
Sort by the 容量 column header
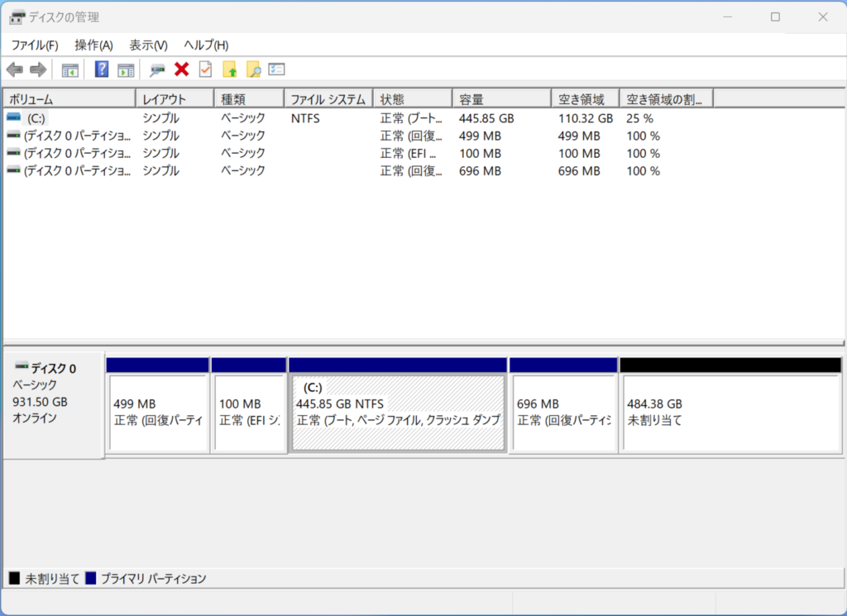[x=502, y=98]
